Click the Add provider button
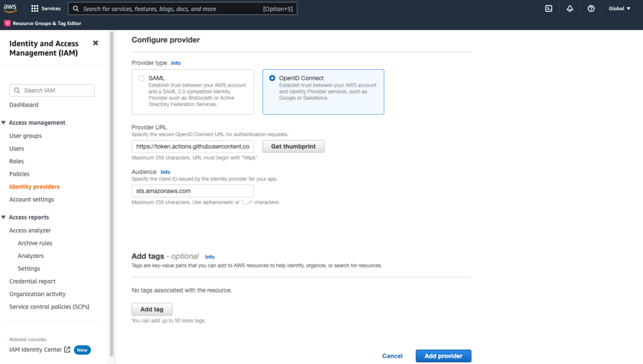This screenshot has width=643, height=364. click(x=443, y=355)
